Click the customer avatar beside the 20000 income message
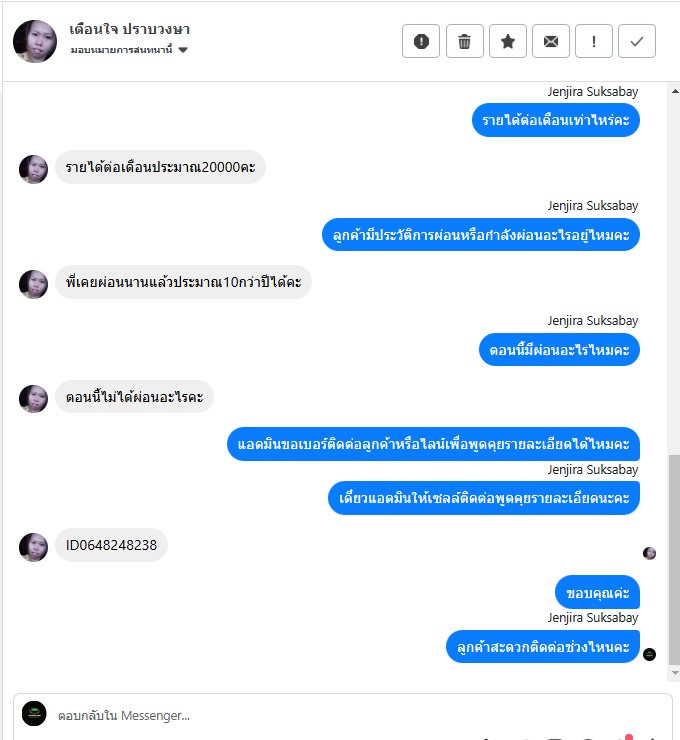 pos(33,169)
